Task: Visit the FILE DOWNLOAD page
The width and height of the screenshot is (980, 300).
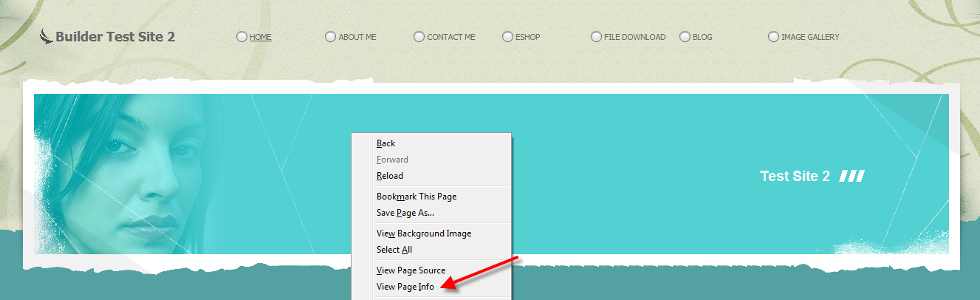Action: pos(634,37)
